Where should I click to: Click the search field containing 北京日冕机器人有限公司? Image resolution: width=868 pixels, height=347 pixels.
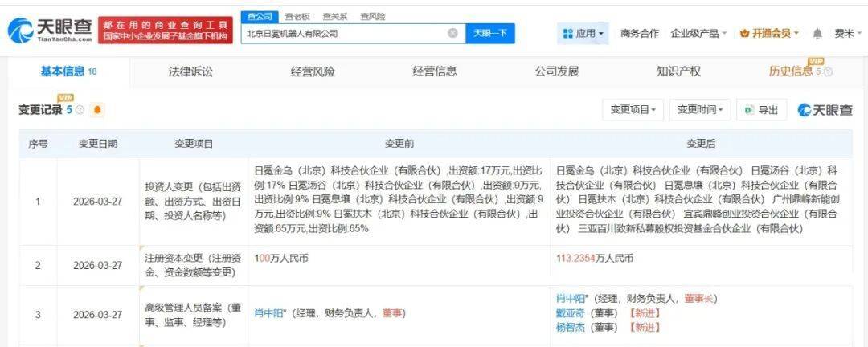(353, 33)
